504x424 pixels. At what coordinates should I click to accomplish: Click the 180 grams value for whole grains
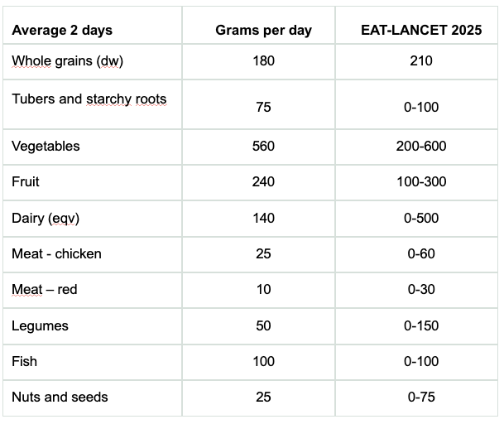coord(263,60)
